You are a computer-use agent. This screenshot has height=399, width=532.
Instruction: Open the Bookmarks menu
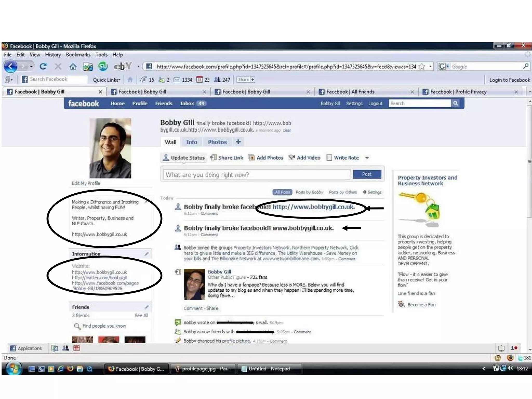(x=78, y=55)
